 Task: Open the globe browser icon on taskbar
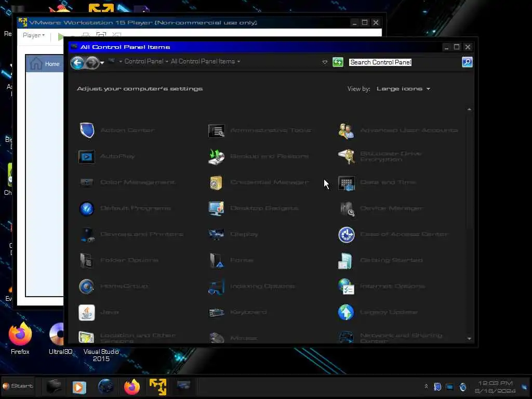(105, 387)
